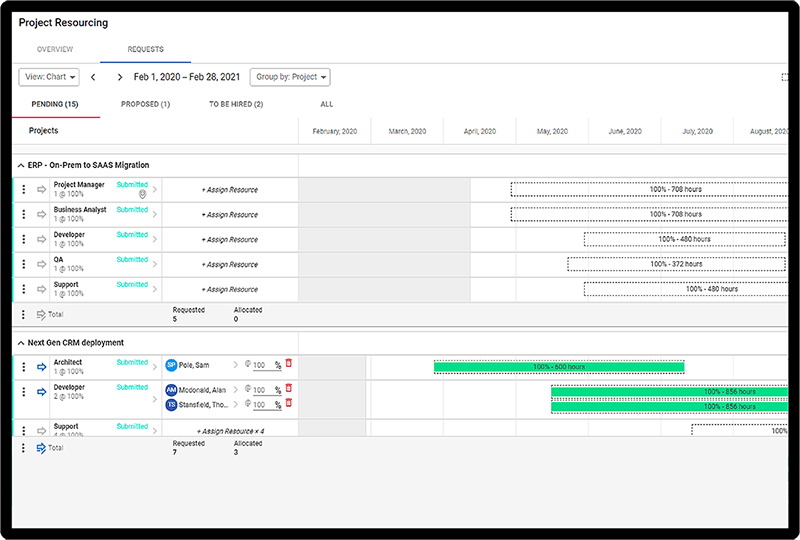Open kebab menu for CRM Developer row
Screen dimensions: 800x540
(x=23, y=392)
